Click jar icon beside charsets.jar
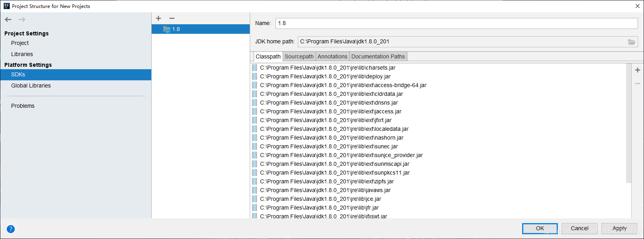The image size is (644, 239). click(255, 68)
